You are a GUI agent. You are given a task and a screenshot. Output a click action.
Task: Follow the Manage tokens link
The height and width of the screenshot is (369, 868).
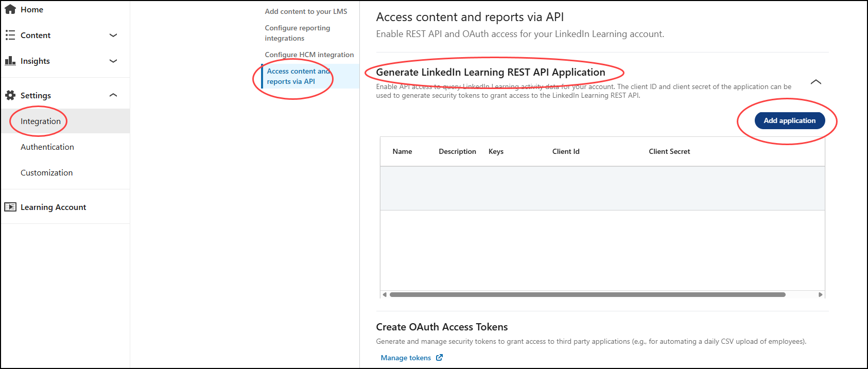click(406, 358)
